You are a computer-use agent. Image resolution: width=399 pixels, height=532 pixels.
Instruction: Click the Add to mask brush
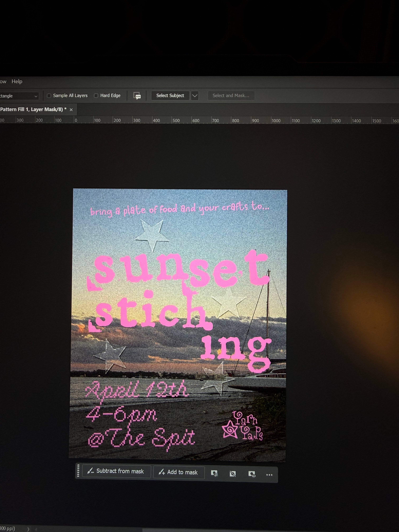coord(179,472)
